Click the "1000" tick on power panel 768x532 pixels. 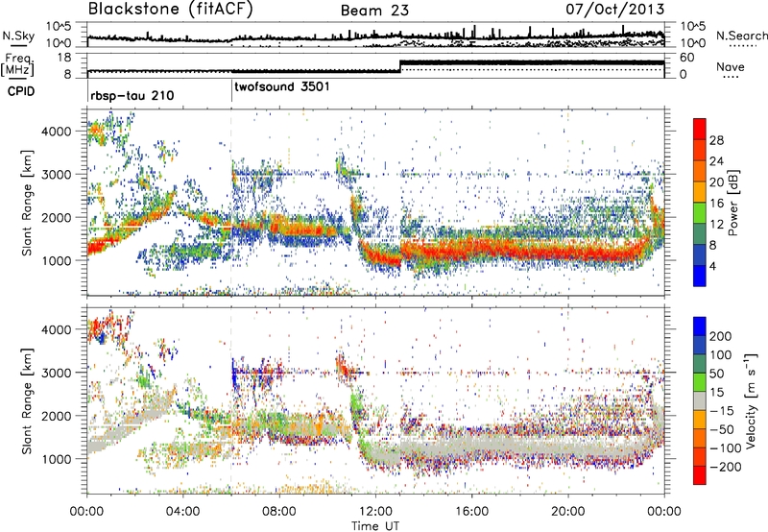[x=57, y=260]
